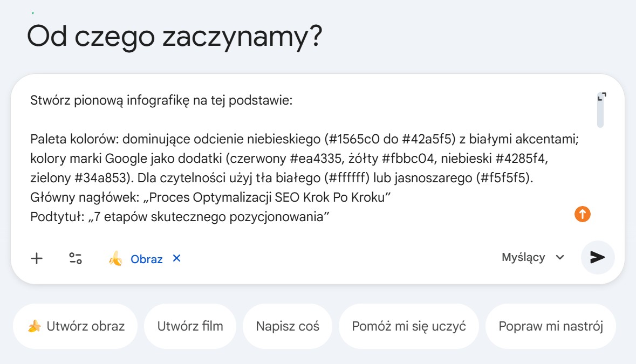Expand the prompt box to fullscreen
The image size is (636, 364).
(602, 97)
